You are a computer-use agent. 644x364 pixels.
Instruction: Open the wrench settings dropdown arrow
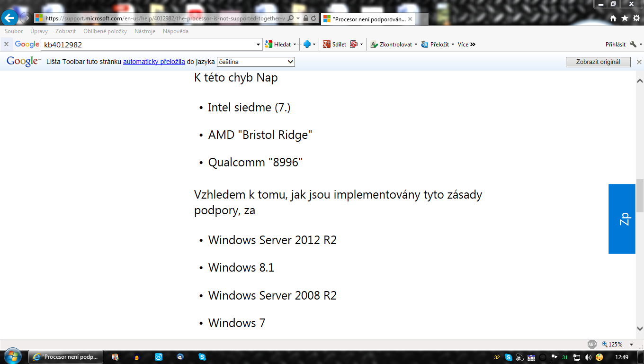pyautogui.click(x=641, y=45)
